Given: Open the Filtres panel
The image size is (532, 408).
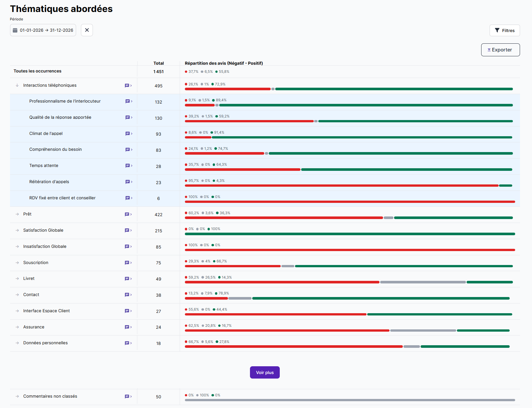Looking at the screenshot, I should coord(504,30).
